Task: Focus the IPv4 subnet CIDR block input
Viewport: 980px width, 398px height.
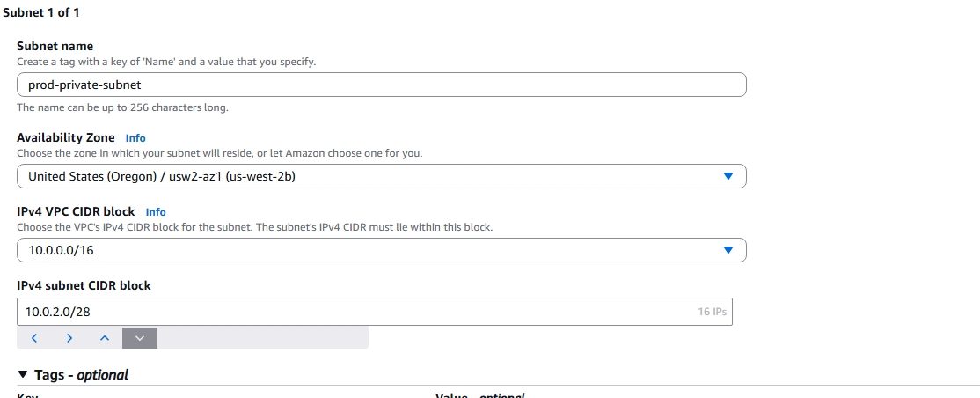Action: click(x=352, y=312)
